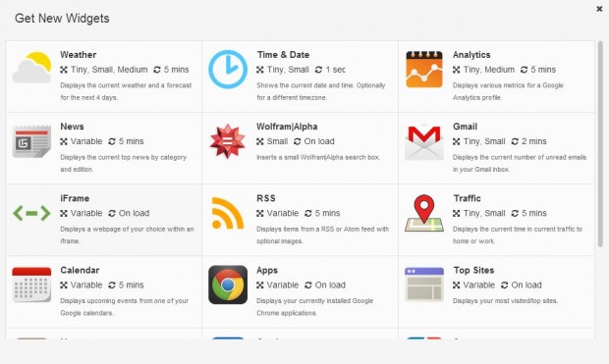The height and width of the screenshot is (364, 609).
Task: Click the Gmail widget title
Action: coord(465,127)
